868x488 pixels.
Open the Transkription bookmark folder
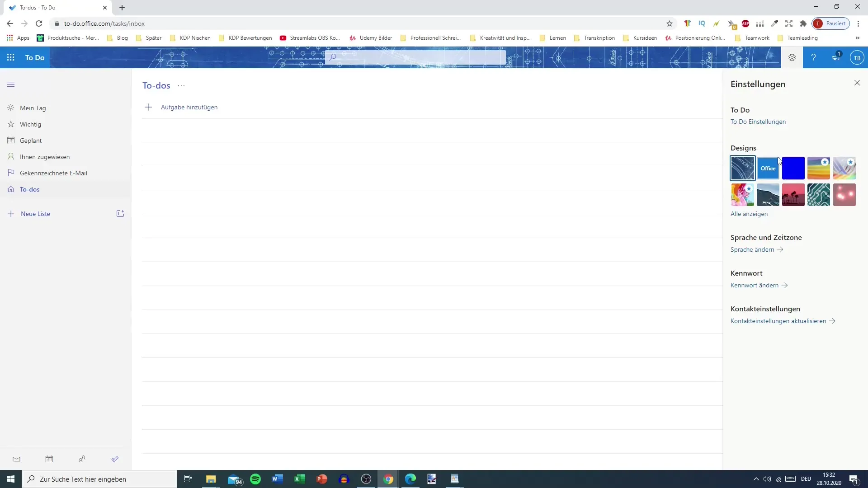coord(594,38)
